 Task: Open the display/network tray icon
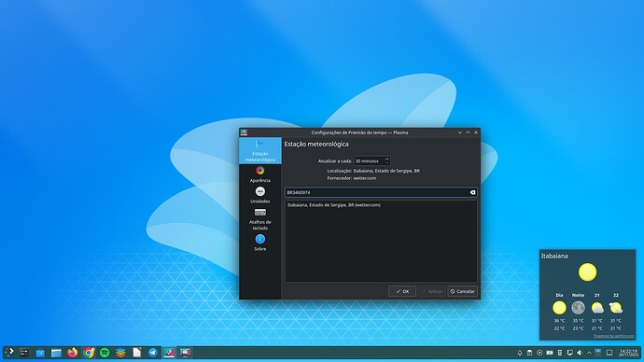569,353
